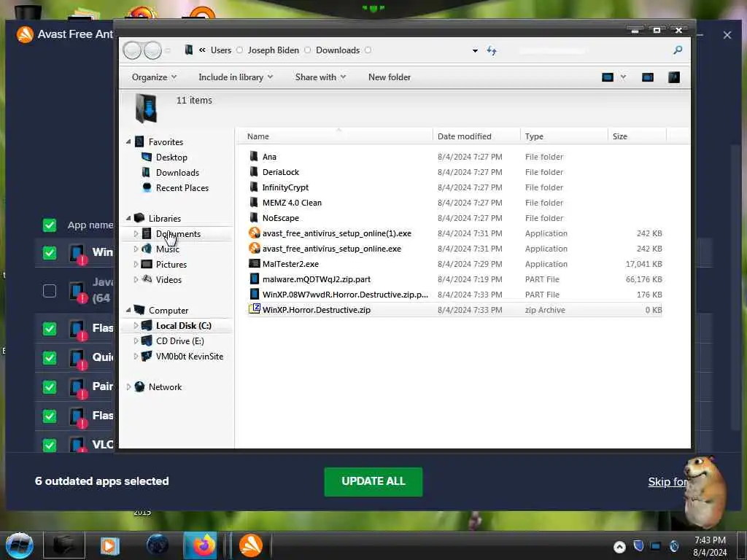Select the NoEscape folder icon
747x560 pixels.
(254, 217)
